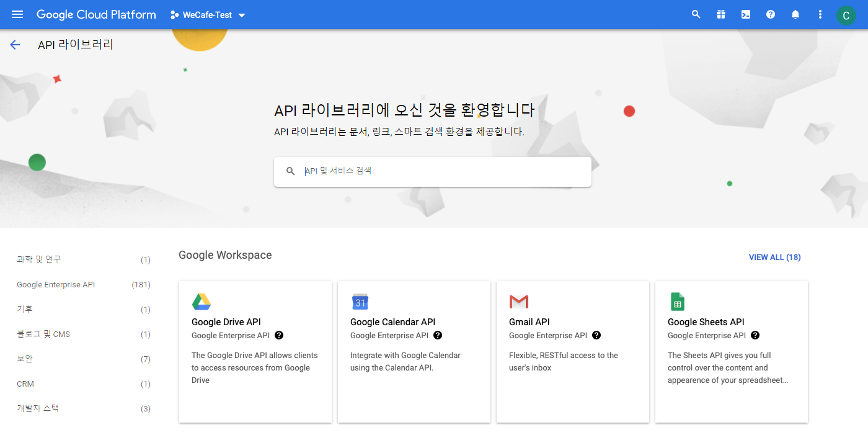Open the help question mark icon

[x=771, y=14]
